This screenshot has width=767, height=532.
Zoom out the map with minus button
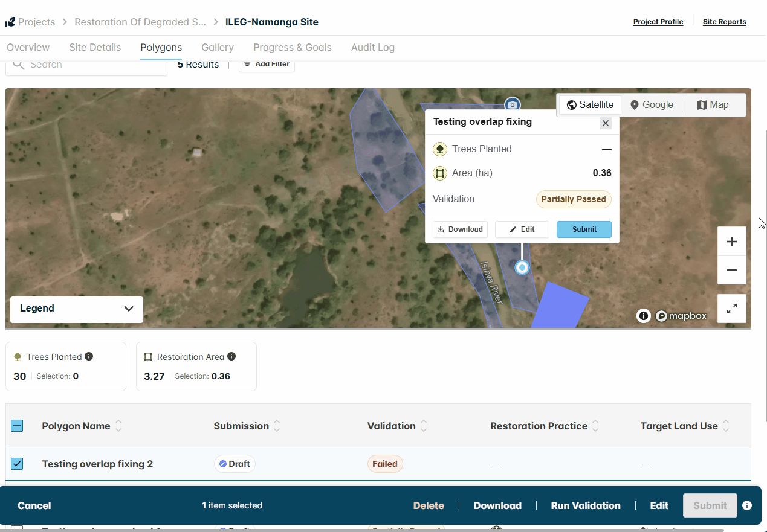coord(731,270)
